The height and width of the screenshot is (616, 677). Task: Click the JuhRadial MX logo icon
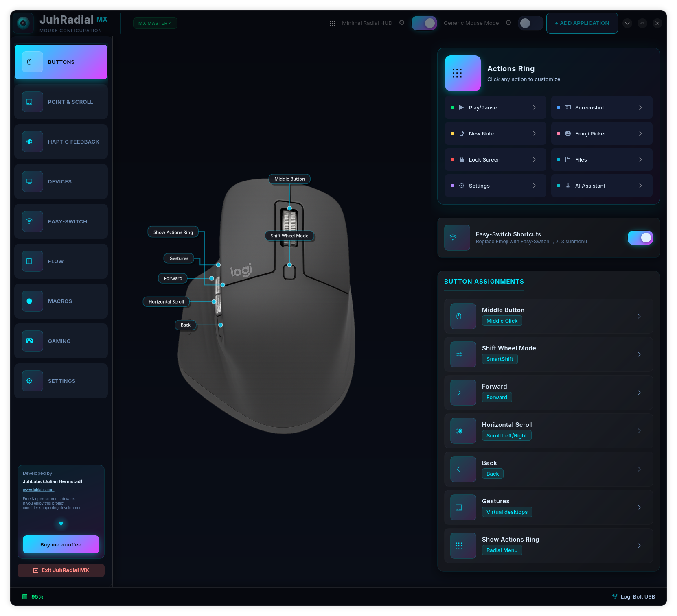23,23
